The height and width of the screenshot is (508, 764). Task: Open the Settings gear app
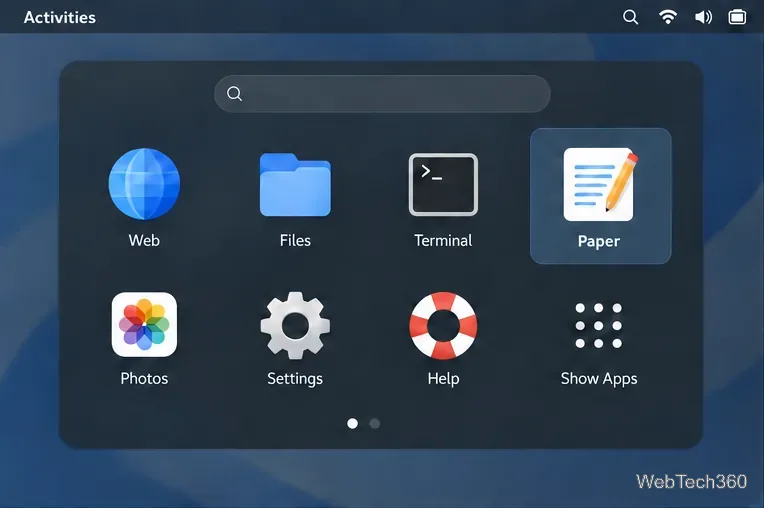[x=295, y=325]
